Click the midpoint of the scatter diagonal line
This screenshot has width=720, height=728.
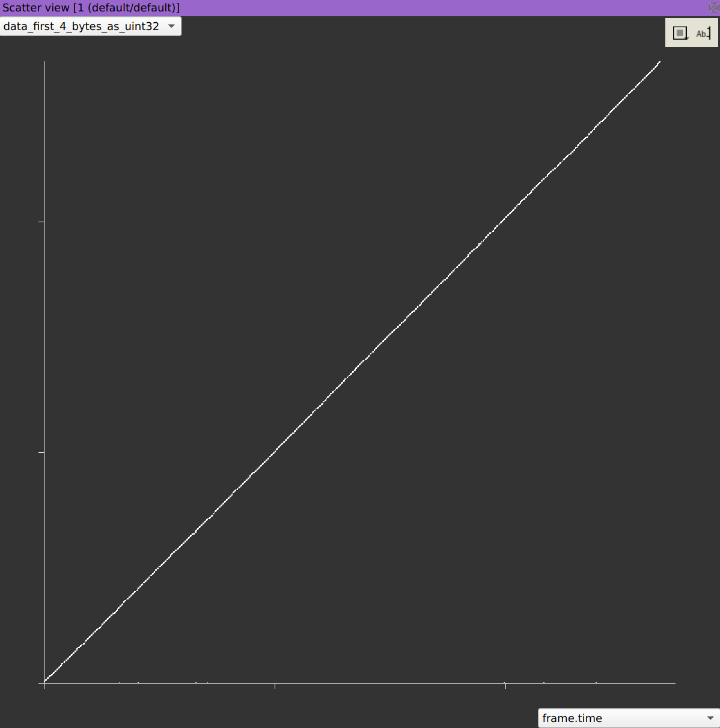[x=352, y=372]
